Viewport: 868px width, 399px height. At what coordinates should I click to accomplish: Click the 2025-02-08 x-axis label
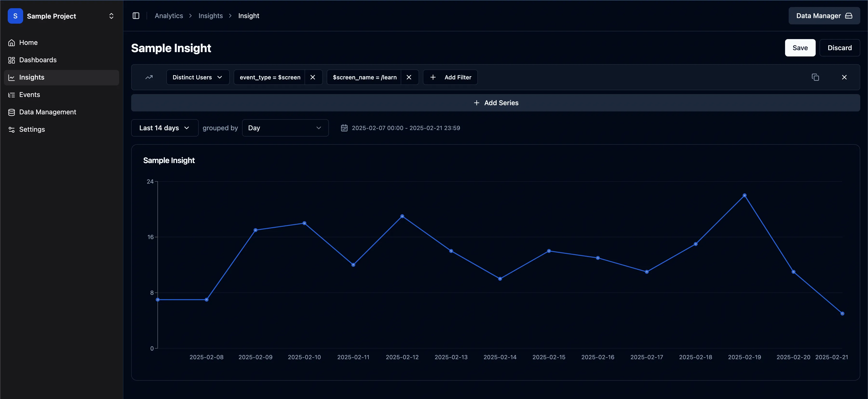point(207,357)
